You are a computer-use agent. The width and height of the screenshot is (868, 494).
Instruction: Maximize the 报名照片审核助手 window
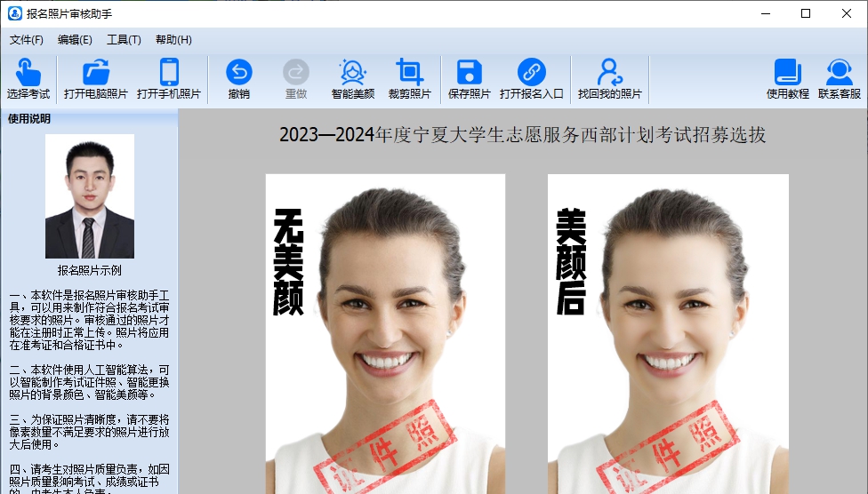pos(806,13)
